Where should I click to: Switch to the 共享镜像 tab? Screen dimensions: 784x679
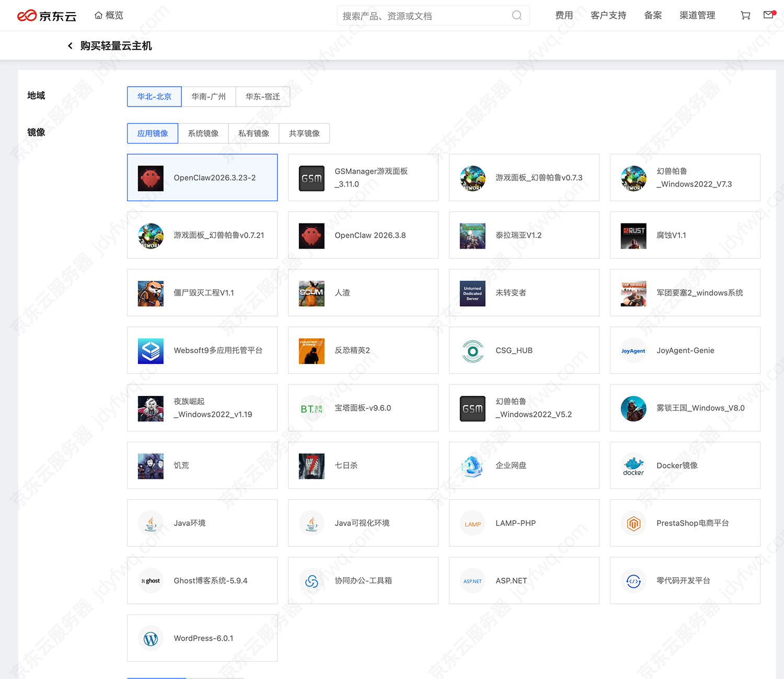click(304, 133)
